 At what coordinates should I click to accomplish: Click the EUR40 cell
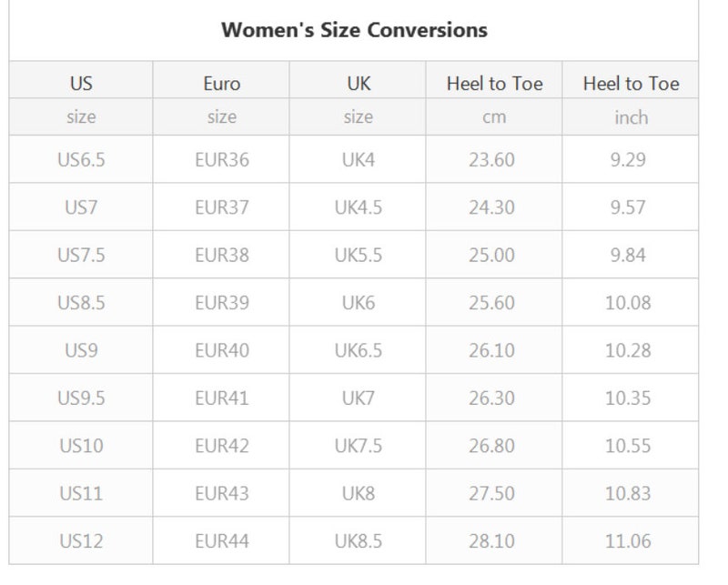[222, 350]
